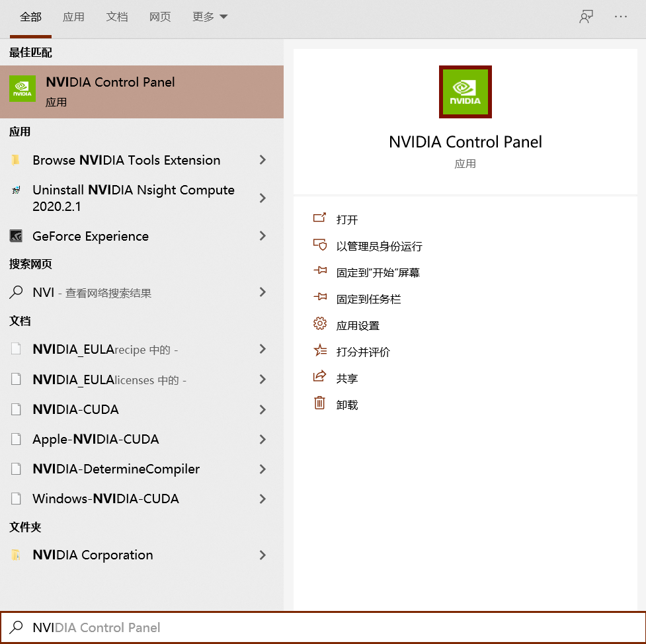Click the uninstall trash can icon
This screenshot has height=644, width=646.
coord(320,403)
